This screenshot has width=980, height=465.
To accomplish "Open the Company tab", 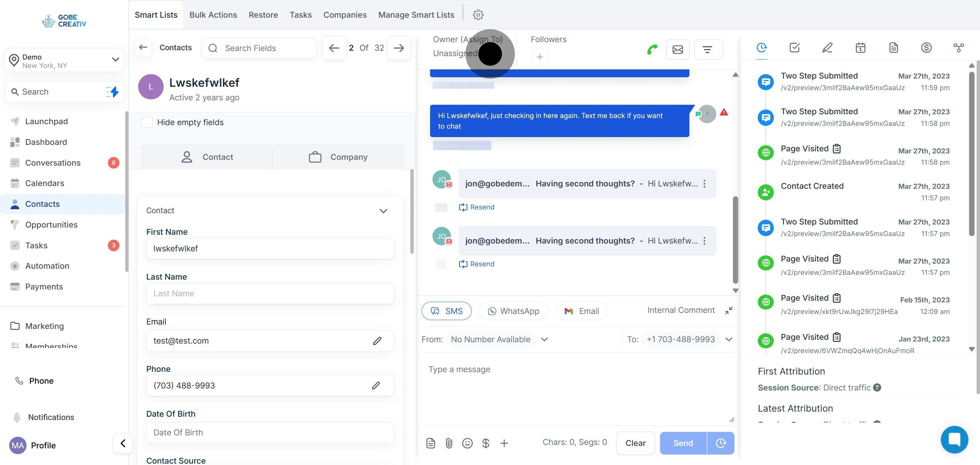I will [x=338, y=157].
